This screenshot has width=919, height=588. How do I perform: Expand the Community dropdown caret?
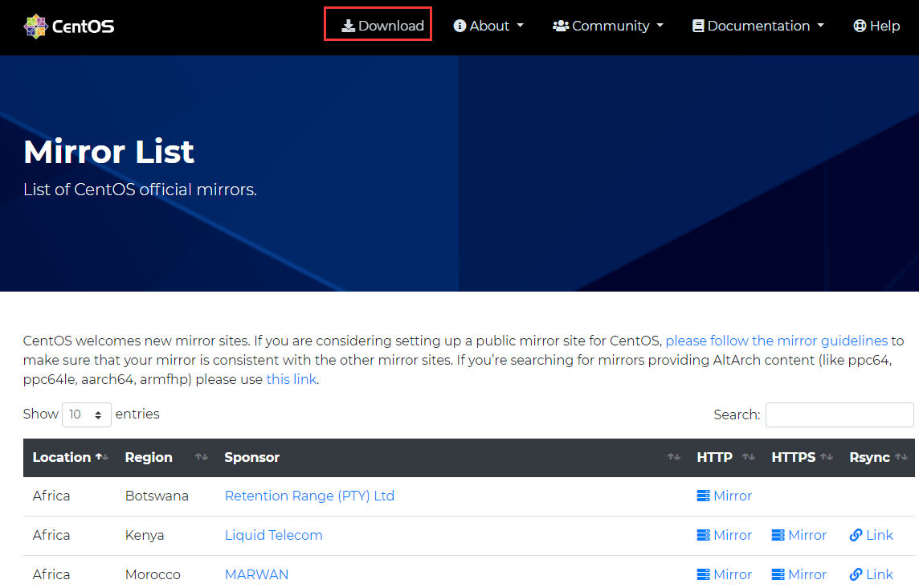point(660,26)
